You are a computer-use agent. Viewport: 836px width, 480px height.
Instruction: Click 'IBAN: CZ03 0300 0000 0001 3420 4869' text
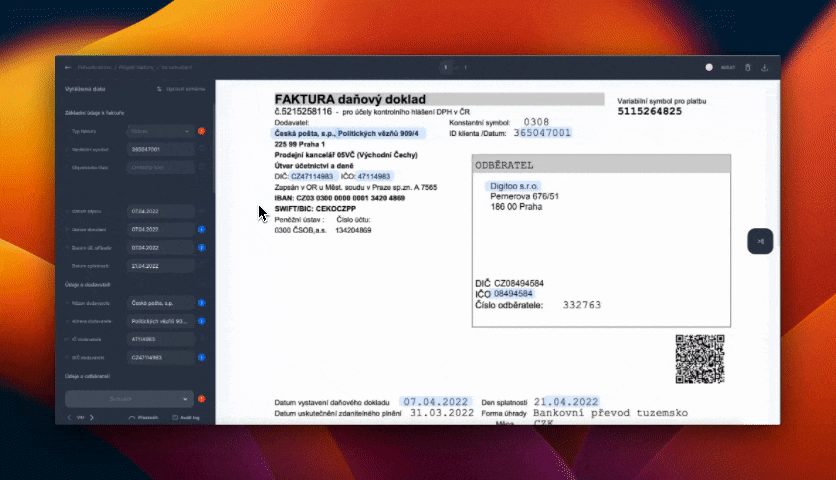pos(340,198)
